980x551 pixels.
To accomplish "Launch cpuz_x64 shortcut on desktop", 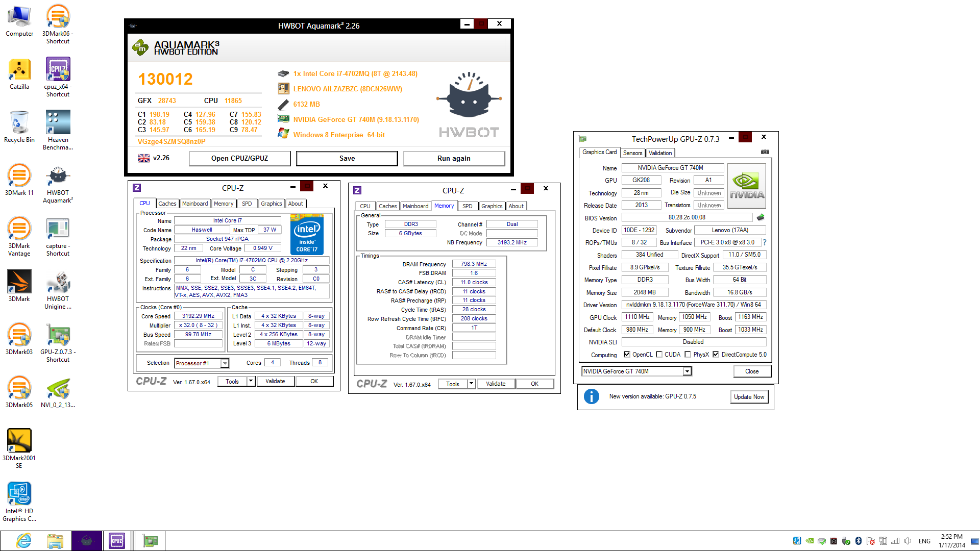I will click(x=58, y=77).
